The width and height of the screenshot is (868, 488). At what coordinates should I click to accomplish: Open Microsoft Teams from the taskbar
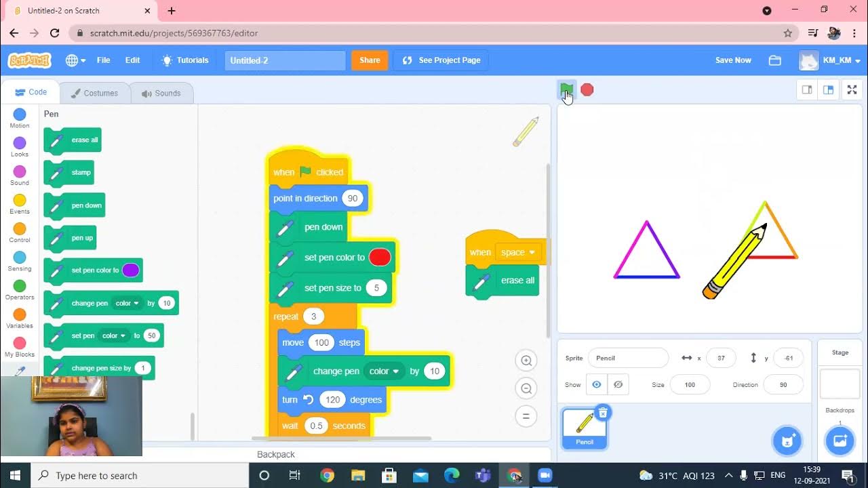coord(483,475)
